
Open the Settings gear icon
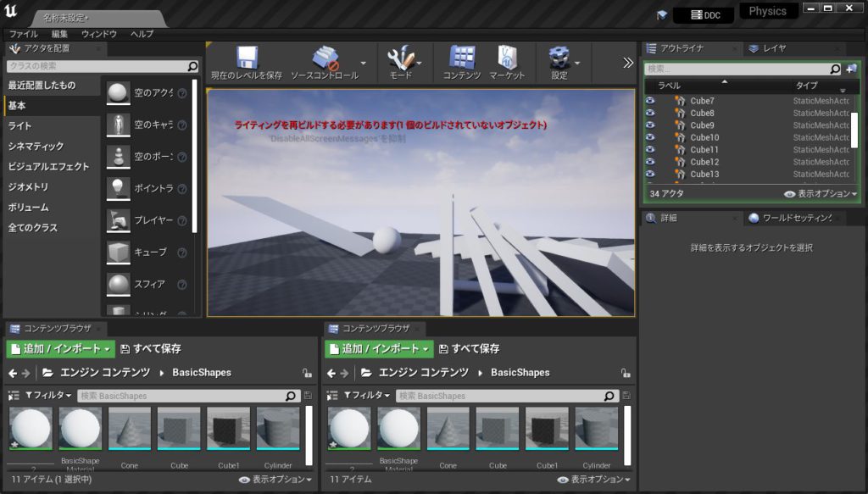[559, 58]
